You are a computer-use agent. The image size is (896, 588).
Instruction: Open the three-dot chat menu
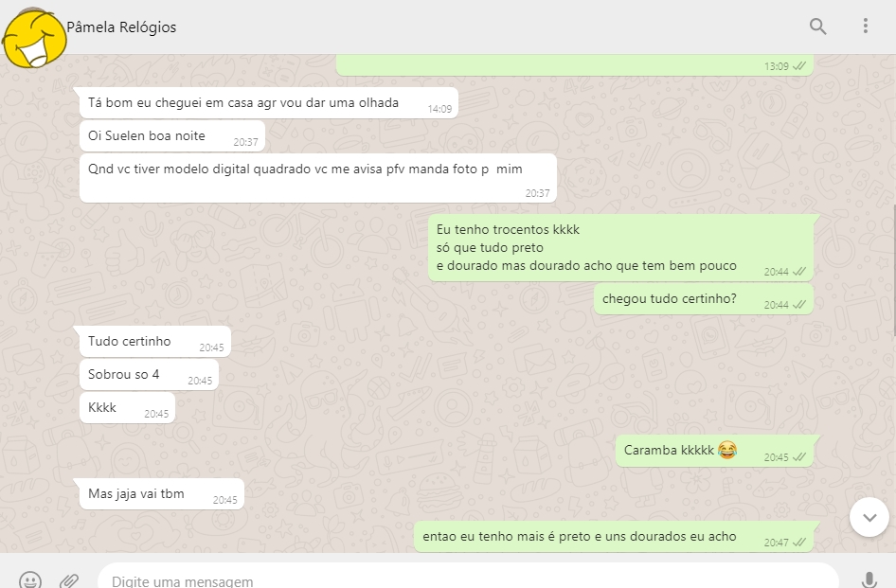click(x=866, y=26)
